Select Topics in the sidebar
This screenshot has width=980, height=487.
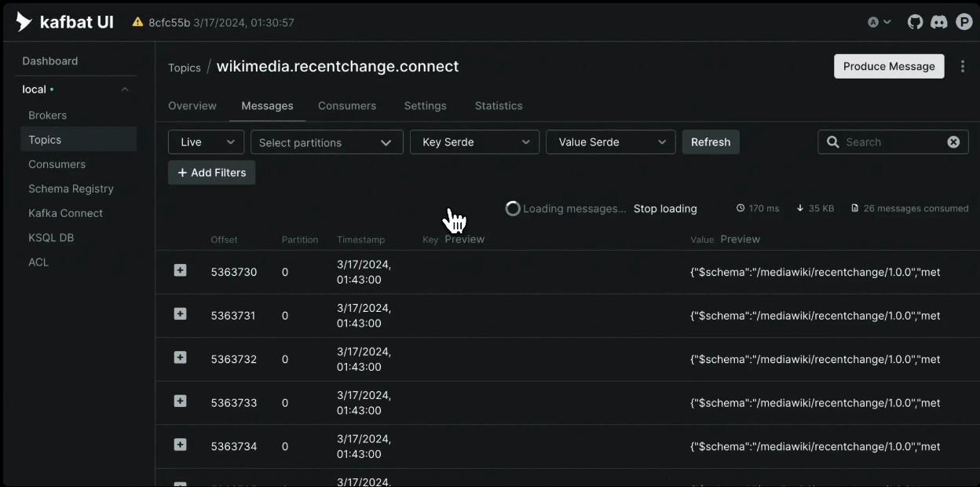(x=78, y=140)
